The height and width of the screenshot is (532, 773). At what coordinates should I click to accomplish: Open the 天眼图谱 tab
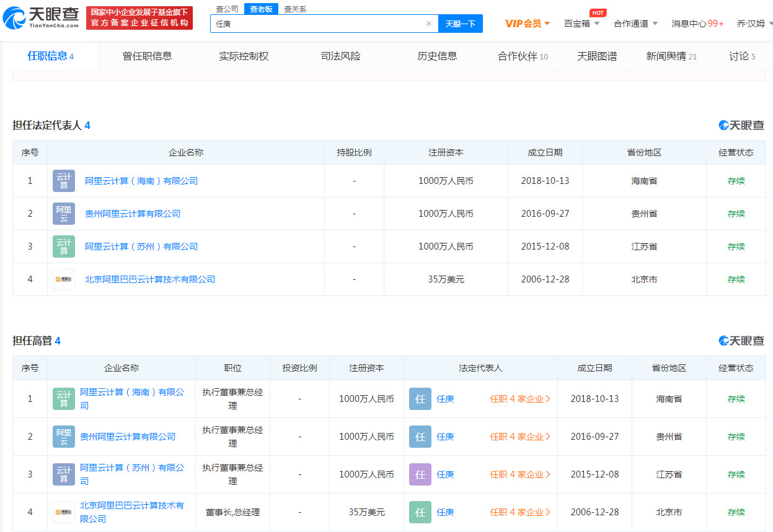(x=597, y=56)
